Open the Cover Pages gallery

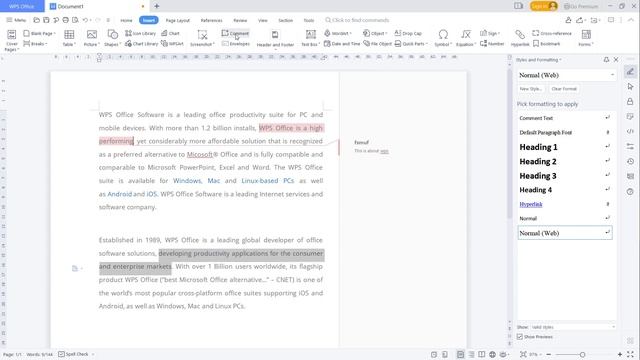tap(12, 40)
